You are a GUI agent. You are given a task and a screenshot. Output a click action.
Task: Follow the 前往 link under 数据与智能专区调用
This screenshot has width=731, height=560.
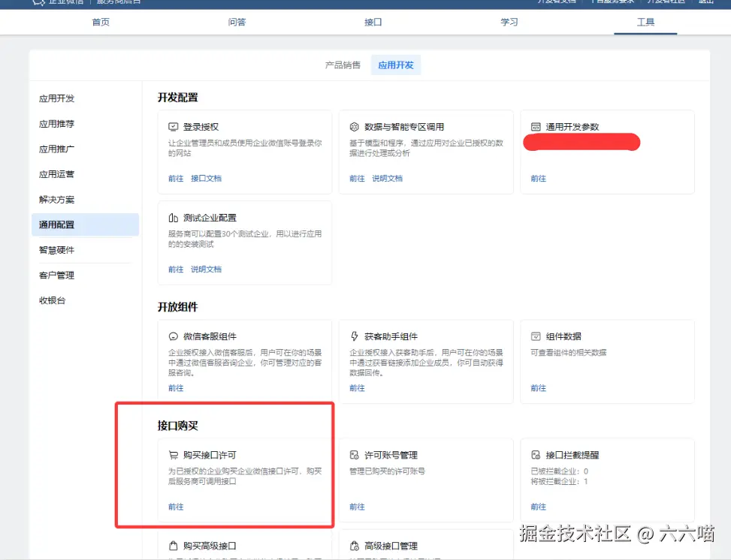tap(357, 178)
